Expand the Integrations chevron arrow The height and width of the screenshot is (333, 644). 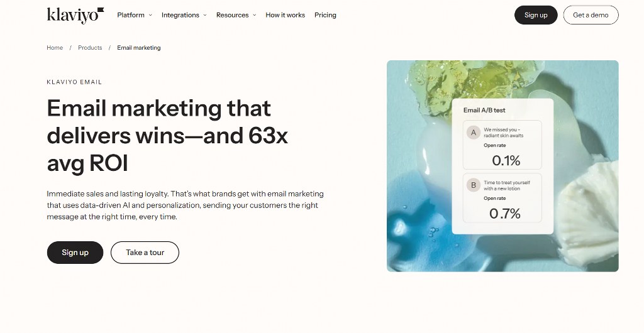click(x=205, y=15)
